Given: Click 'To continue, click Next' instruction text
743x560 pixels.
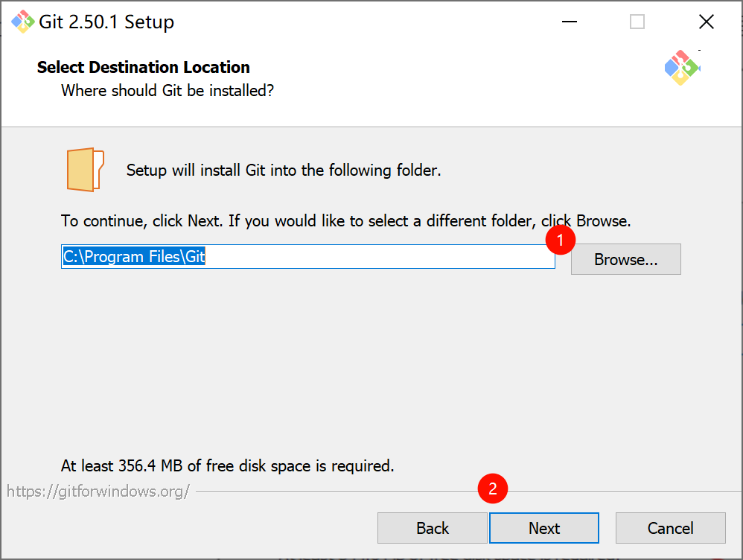Looking at the screenshot, I should (x=346, y=221).
